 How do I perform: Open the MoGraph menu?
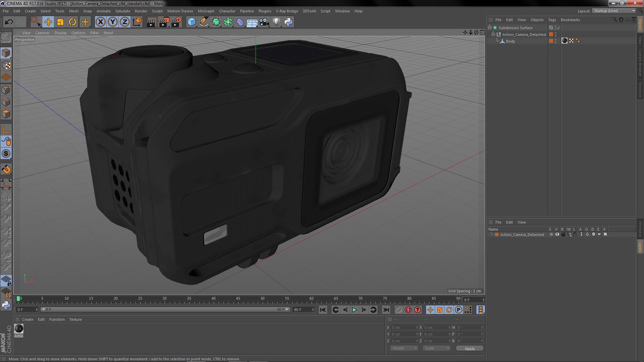point(206,11)
